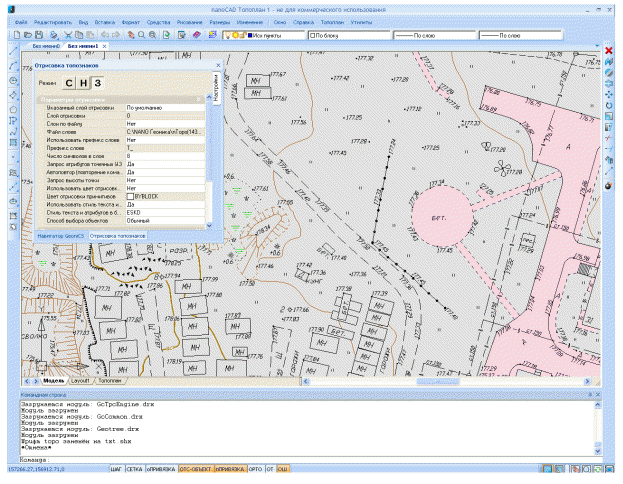623x484 pixels.
Task: Open the Properties panel icon
Action: pos(182,35)
